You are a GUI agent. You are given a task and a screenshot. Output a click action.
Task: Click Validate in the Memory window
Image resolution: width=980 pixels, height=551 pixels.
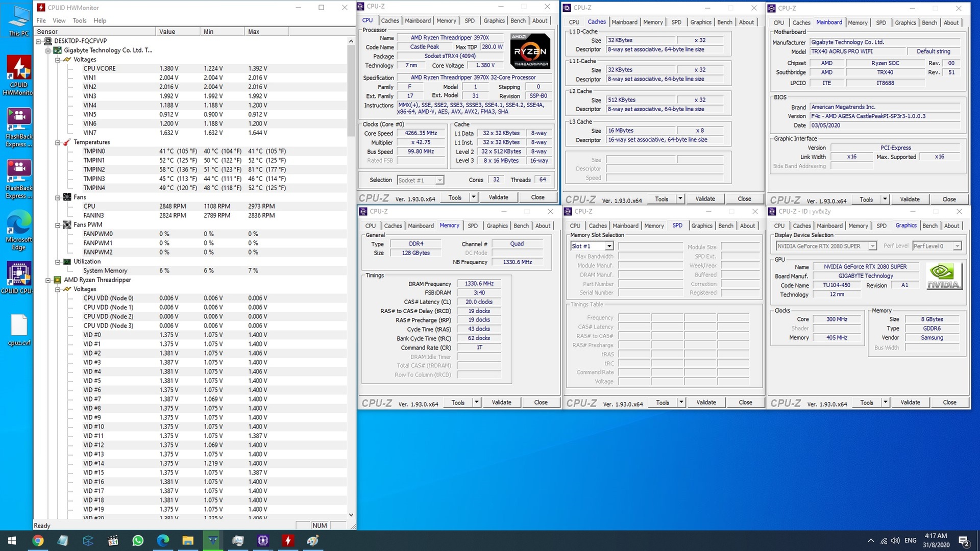501,403
